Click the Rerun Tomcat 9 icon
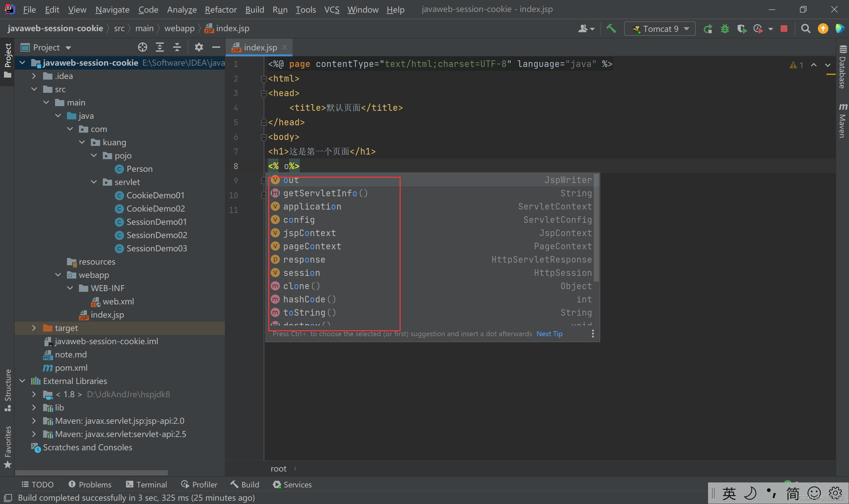The image size is (849, 504). coord(708,29)
